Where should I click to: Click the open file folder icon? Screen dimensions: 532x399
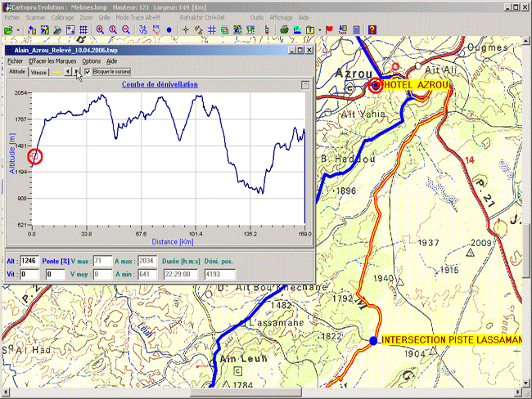(8, 30)
